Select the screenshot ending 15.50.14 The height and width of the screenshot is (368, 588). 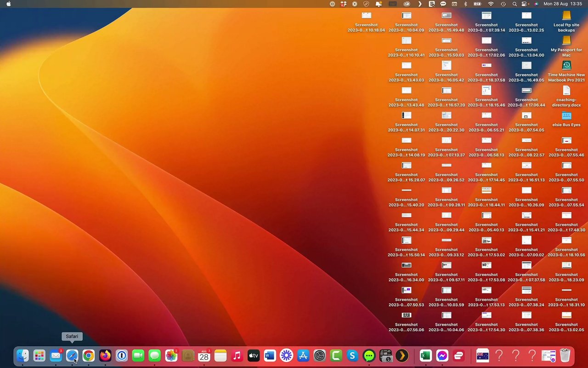(407, 246)
